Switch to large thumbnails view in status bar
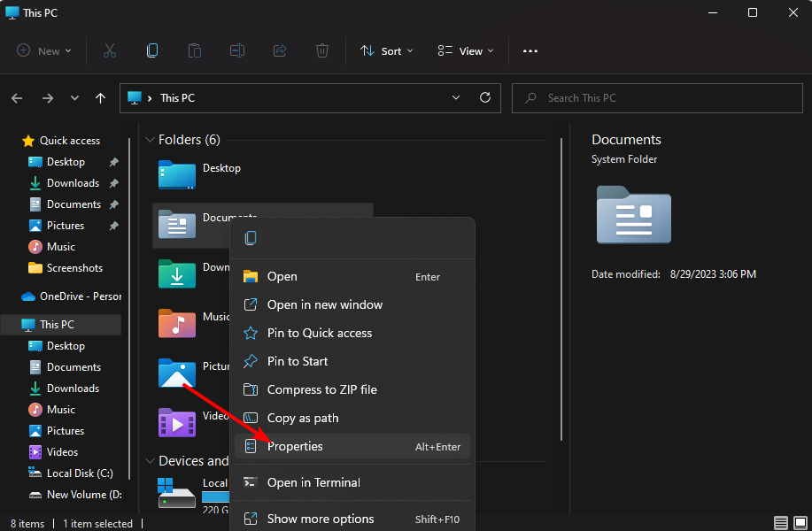This screenshot has height=531, width=812. point(800,523)
